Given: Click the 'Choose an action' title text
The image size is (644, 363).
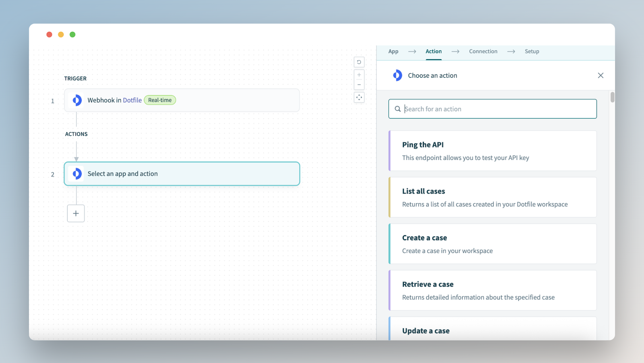Looking at the screenshot, I should point(432,75).
